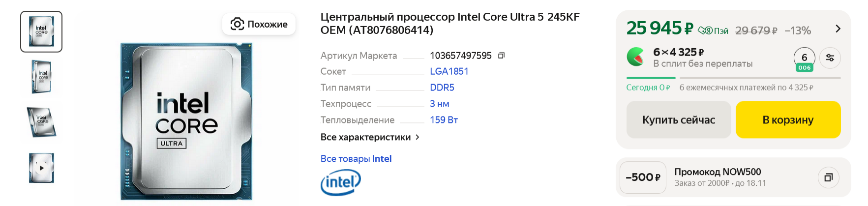Image resolution: width=868 pixels, height=206 pixels.
Task: Add the processor to cart
Action: click(788, 120)
